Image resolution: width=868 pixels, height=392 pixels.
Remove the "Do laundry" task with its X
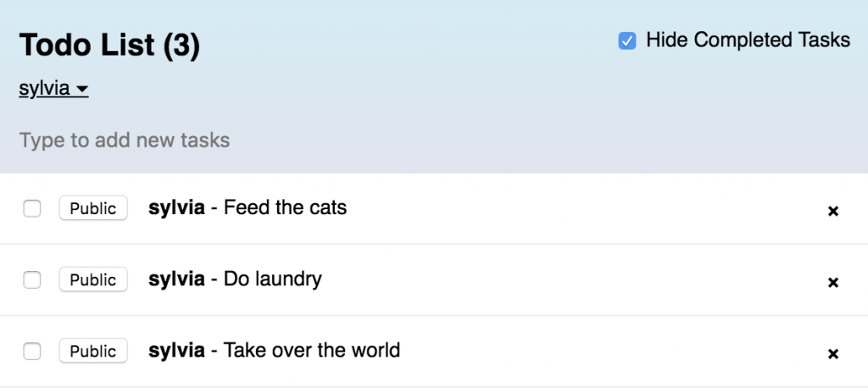pos(832,282)
